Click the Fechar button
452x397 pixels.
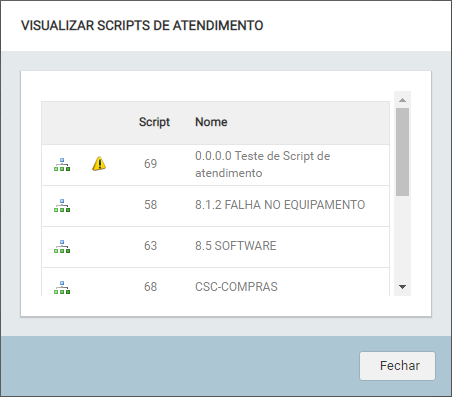click(x=397, y=366)
